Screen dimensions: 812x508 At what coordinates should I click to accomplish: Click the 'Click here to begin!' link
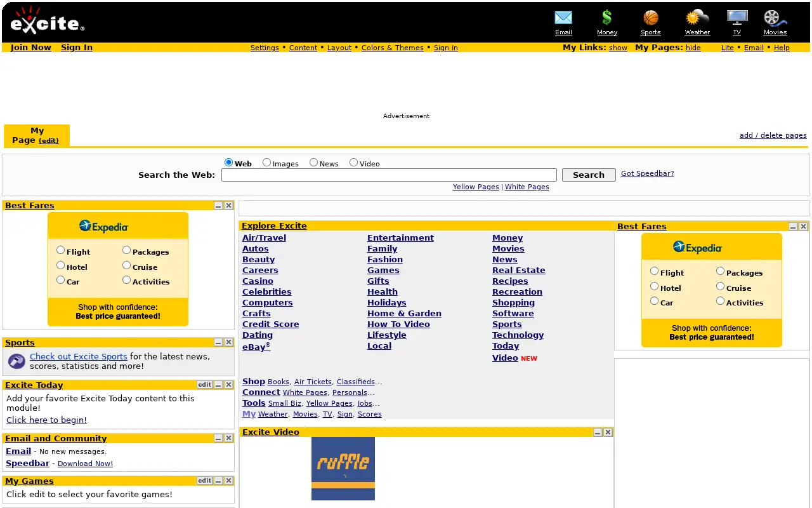point(46,420)
